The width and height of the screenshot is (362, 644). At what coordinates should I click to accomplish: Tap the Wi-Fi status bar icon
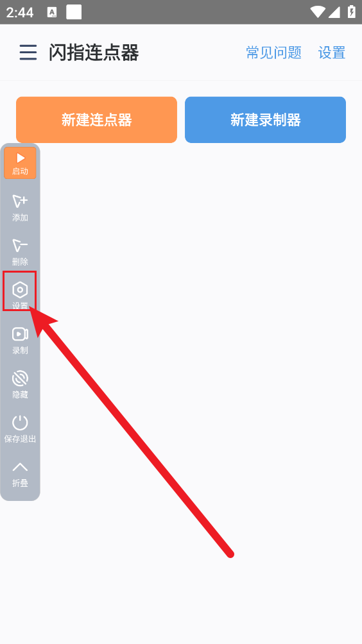(318, 12)
